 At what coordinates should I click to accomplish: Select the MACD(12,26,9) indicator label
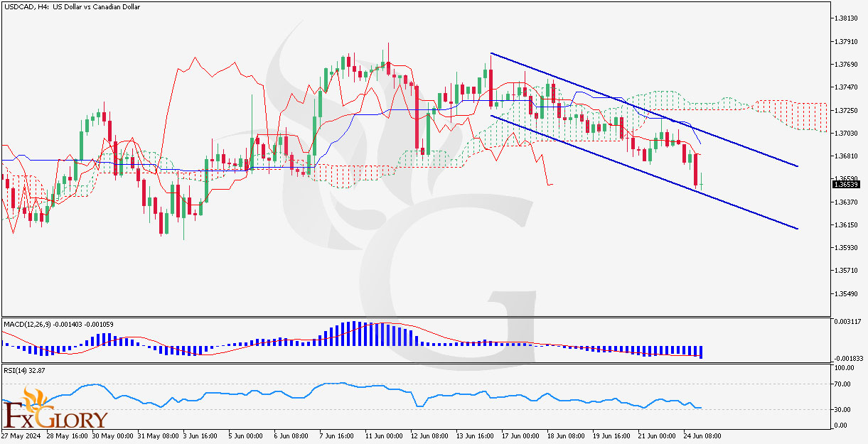pyautogui.click(x=58, y=324)
